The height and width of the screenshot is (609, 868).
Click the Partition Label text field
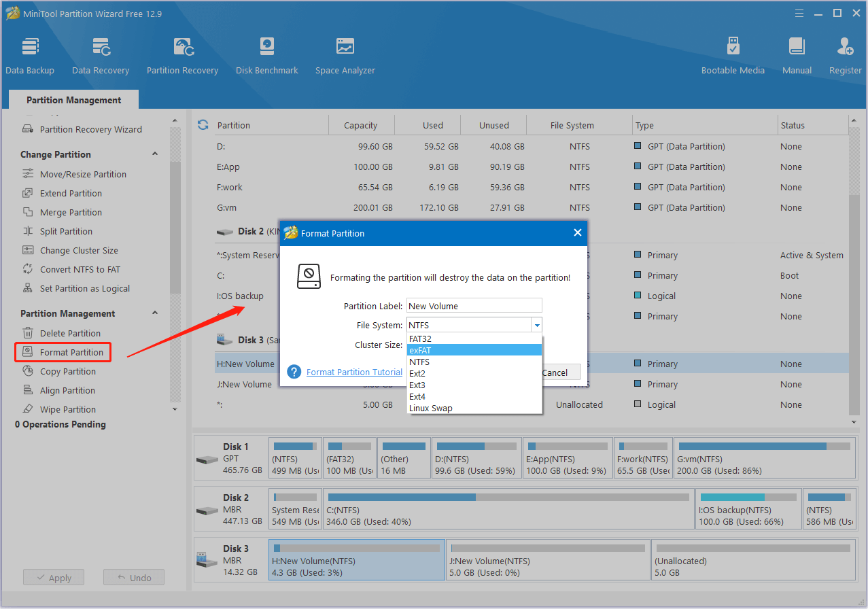coord(474,306)
